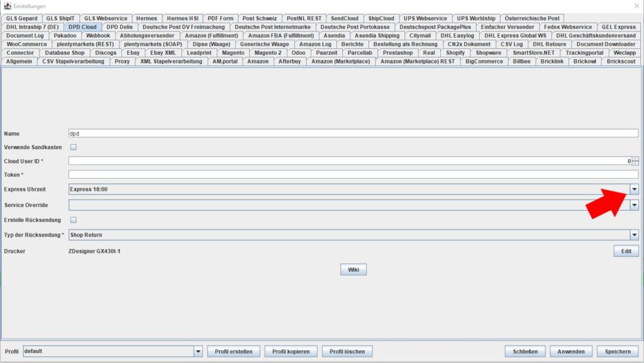This screenshot has width=644, height=363.
Task: Open the Document Downloader tab
Action: tap(606, 44)
